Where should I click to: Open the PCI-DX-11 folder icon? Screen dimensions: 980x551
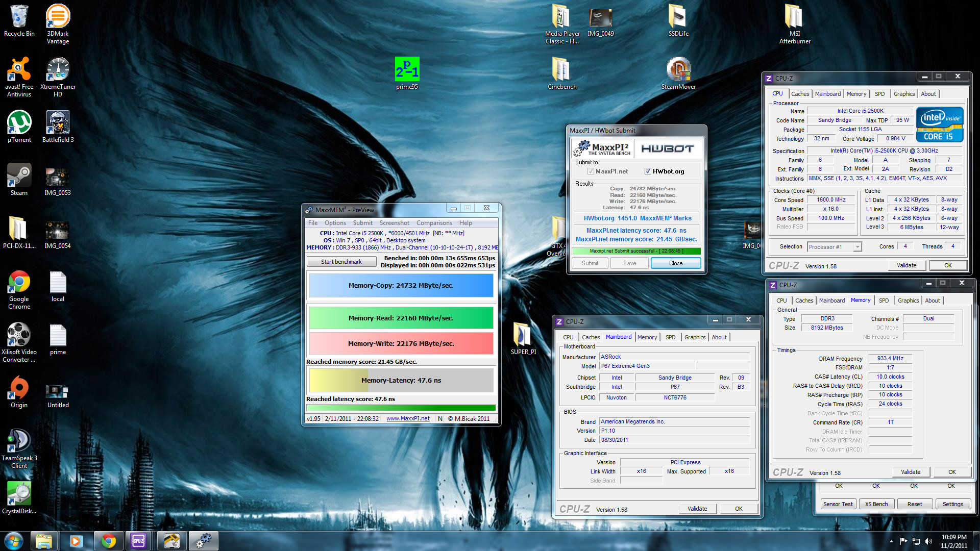coord(19,232)
